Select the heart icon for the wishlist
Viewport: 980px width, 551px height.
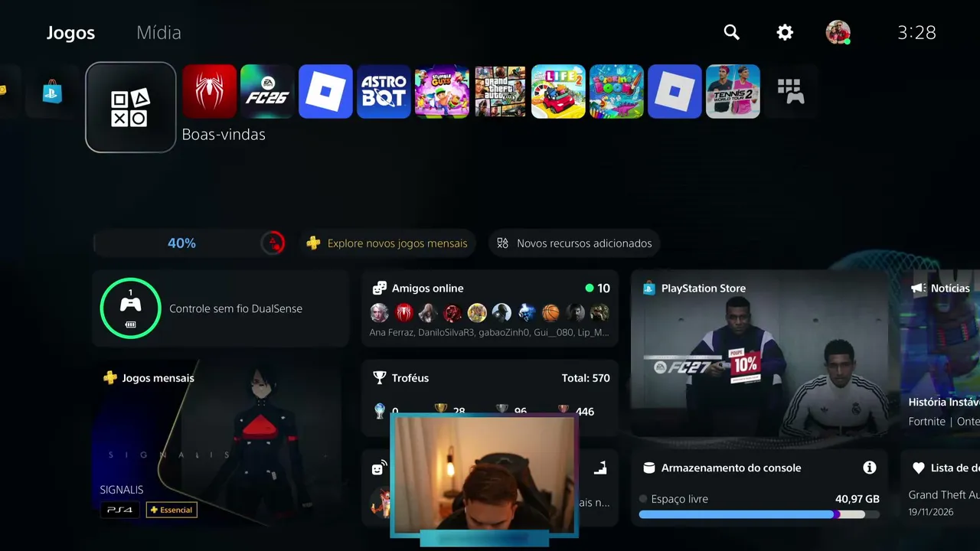(x=918, y=468)
